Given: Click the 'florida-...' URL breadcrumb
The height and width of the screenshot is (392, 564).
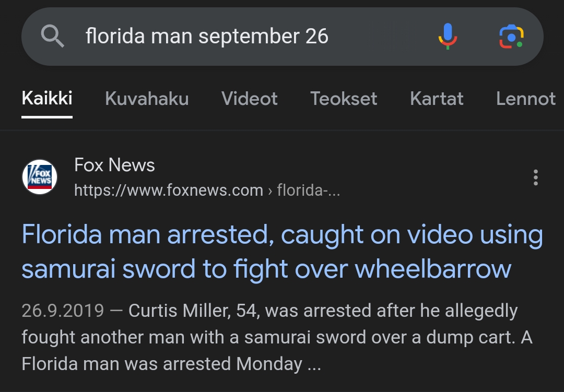Looking at the screenshot, I should (308, 191).
